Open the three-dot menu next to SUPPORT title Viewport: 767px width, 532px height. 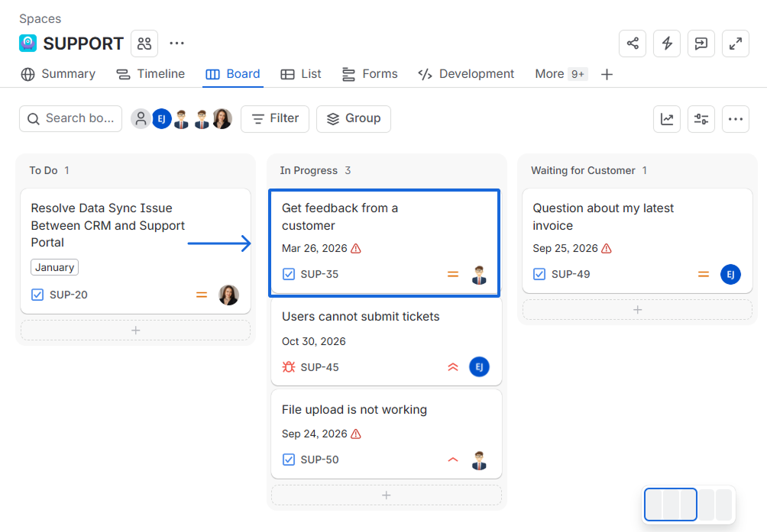(x=176, y=44)
